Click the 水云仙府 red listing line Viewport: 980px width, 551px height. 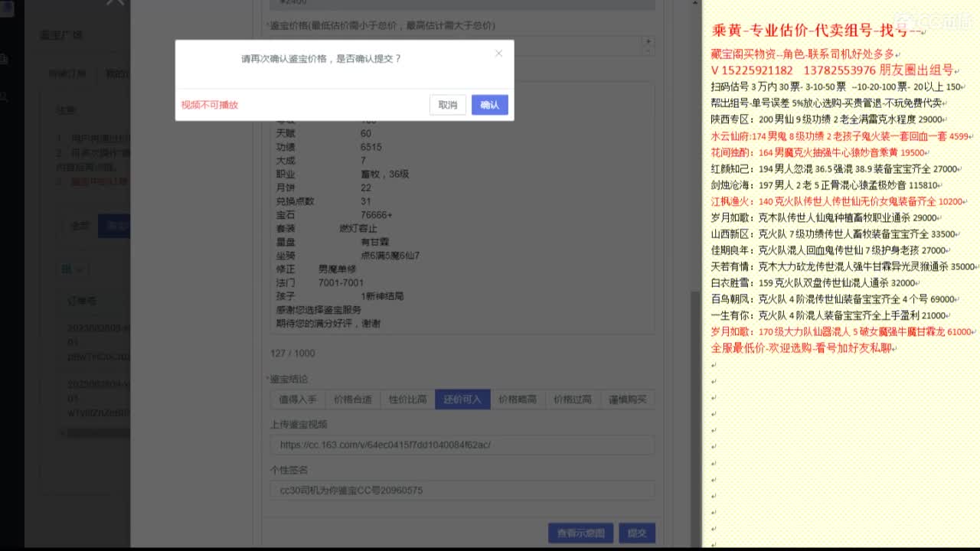pyautogui.click(x=842, y=136)
